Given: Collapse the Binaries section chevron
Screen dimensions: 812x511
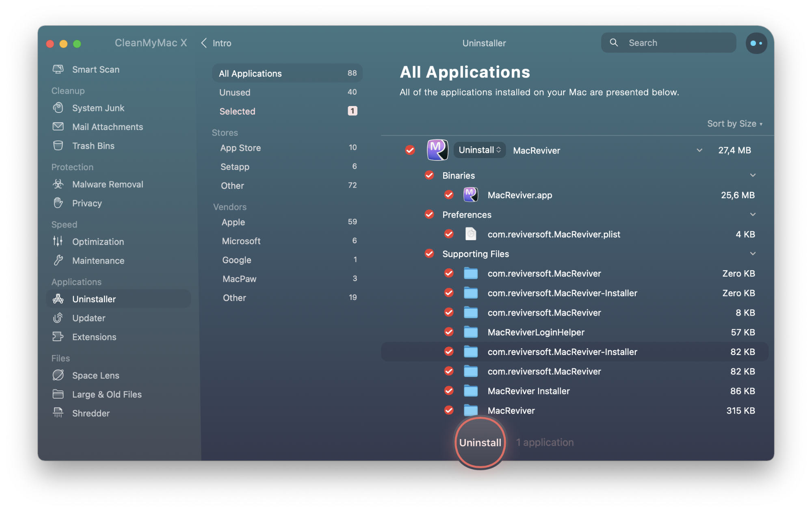Looking at the screenshot, I should (x=752, y=175).
